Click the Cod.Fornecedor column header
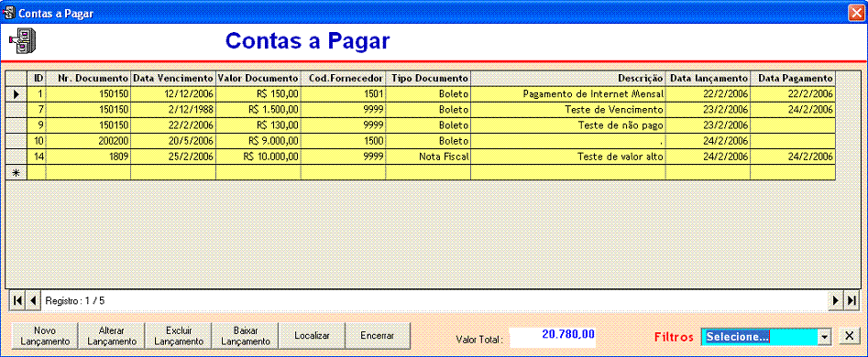Screen dimensions: 868x357 343,79
